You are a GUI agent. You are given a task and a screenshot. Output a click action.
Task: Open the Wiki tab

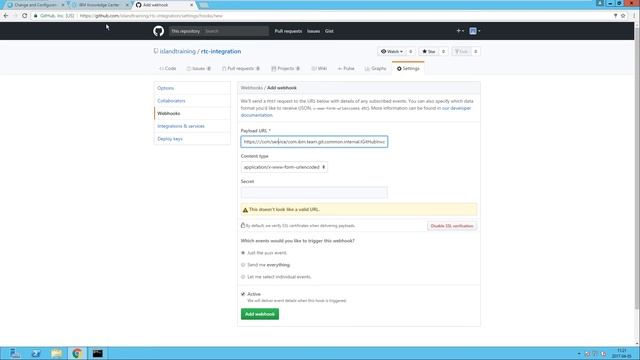point(319,69)
